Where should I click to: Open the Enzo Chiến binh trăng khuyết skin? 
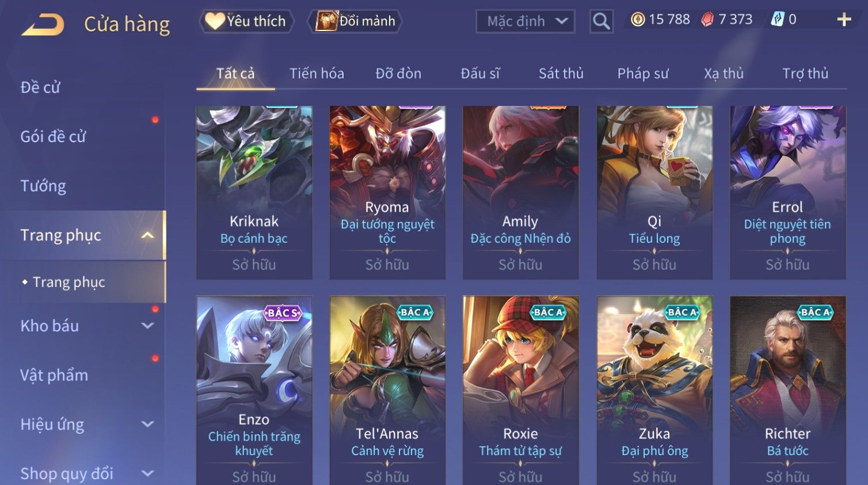(x=254, y=391)
